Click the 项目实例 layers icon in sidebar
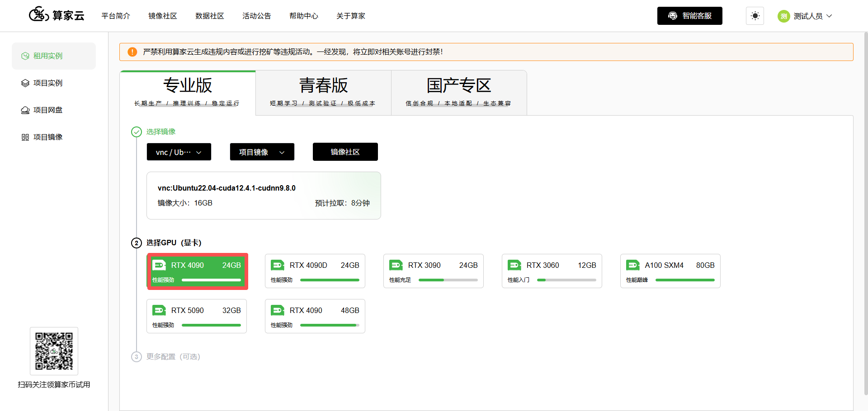The height and width of the screenshot is (411, 868). tap(25, 83)
